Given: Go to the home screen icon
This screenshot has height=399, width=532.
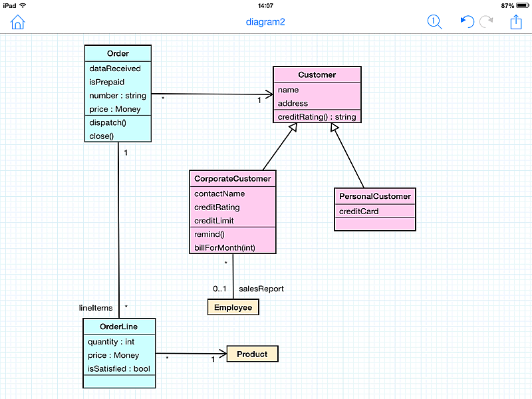Looking at the screenshot, I should pyautogui.click(x=18, y=22).
